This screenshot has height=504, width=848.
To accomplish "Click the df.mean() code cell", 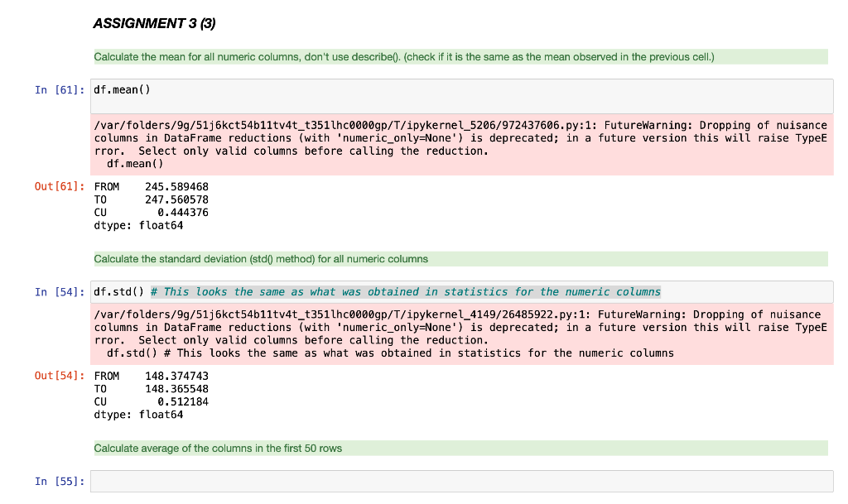I will tap(462, 96).
